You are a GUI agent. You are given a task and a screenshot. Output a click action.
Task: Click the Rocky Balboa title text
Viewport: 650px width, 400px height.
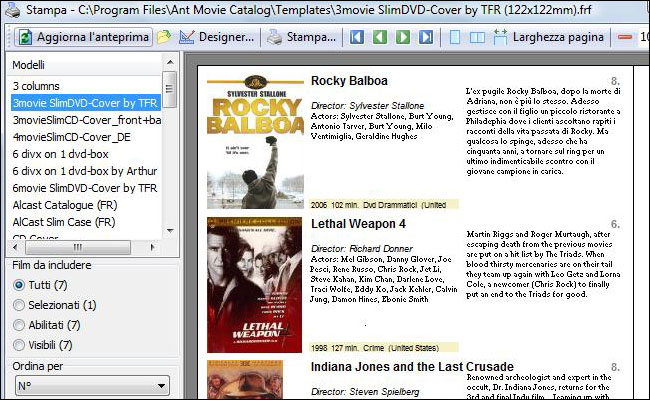pos(349,81)
